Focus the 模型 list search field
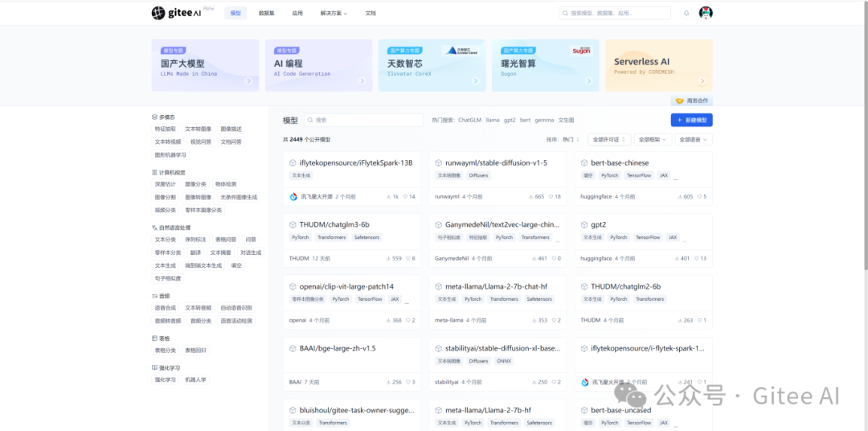The height and width of the screenshot is (431, 868). [x=364, y=121]
